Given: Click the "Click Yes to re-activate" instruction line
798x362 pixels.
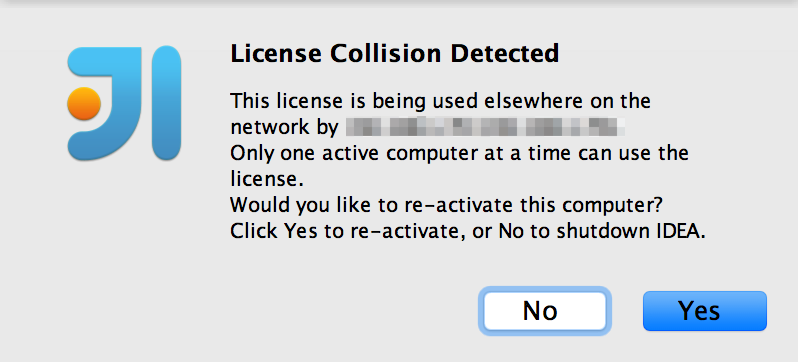Looking at the screenshot, I should point(468,232).
